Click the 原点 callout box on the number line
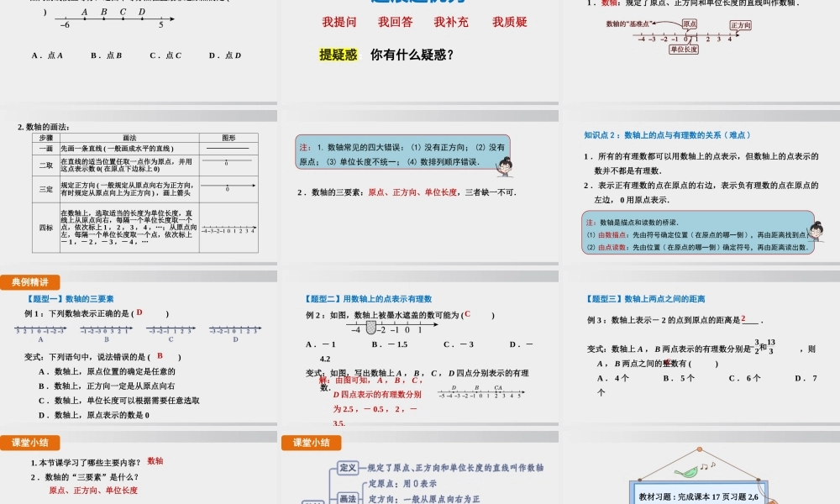 (690, 24)
